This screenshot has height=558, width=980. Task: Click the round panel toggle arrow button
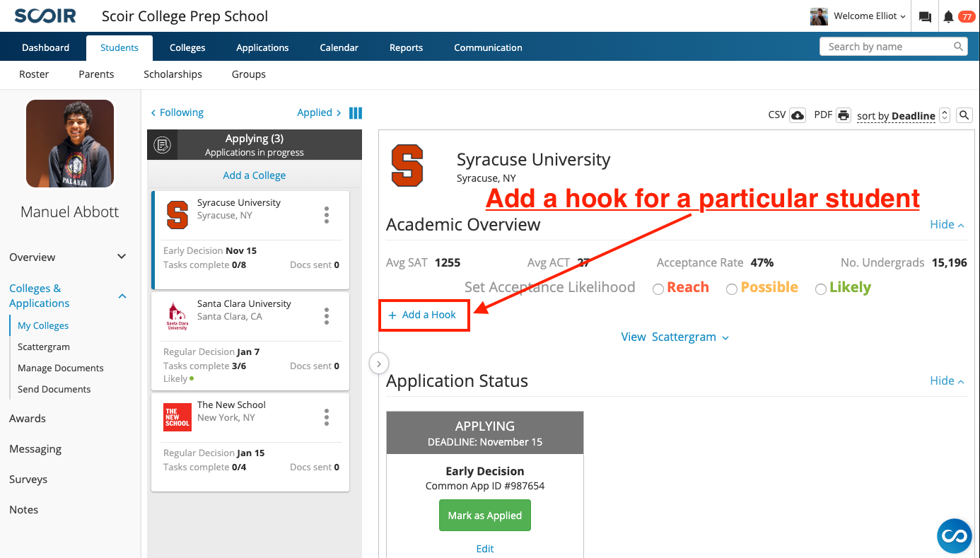[379, 364]
